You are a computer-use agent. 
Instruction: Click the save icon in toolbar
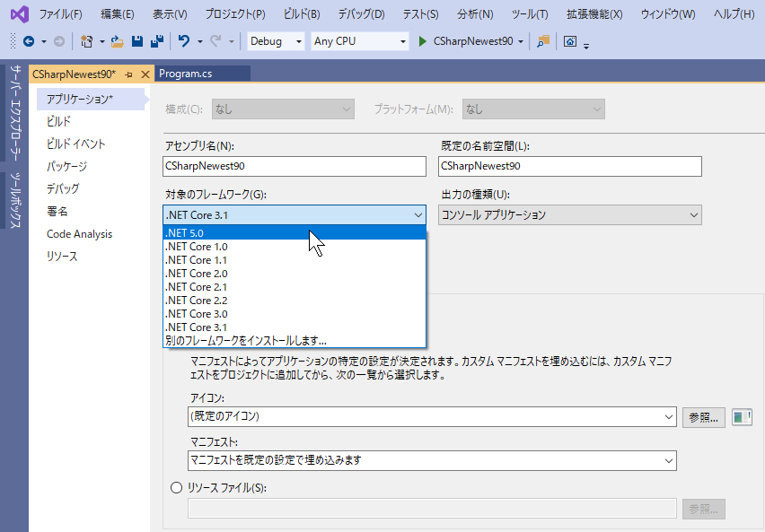click(x=137, y=41)
